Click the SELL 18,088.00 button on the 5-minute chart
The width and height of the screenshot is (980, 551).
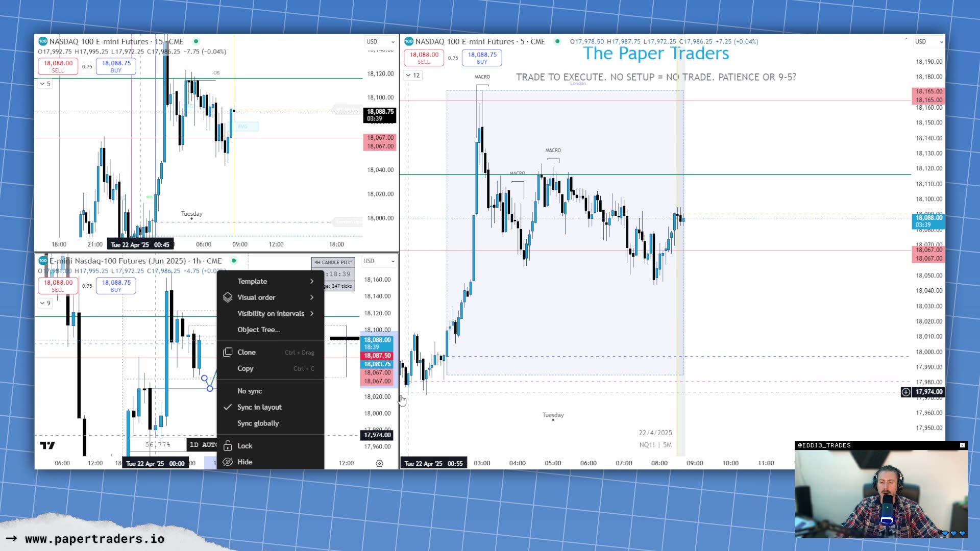coord(424,58)
